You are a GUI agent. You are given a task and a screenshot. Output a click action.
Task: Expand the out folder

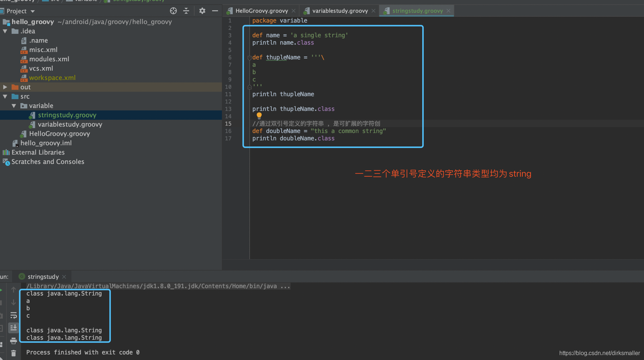[5, 87]
